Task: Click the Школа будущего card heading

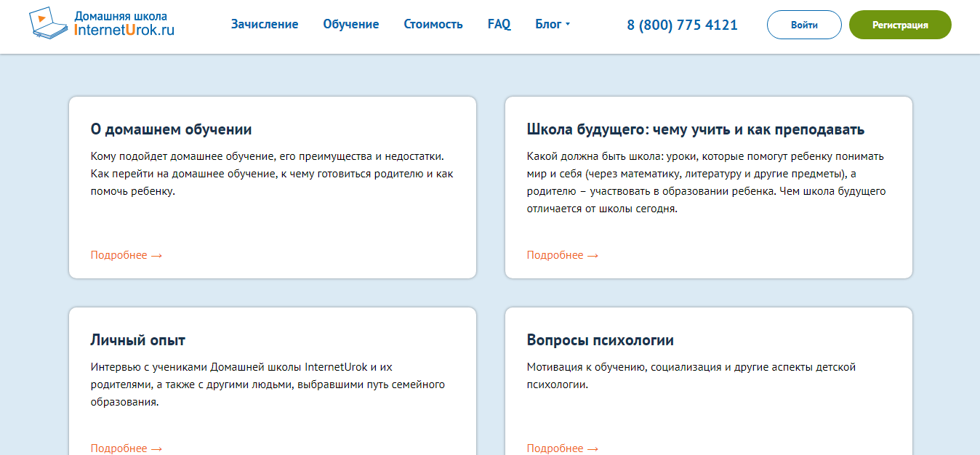Action: point(695,129)
